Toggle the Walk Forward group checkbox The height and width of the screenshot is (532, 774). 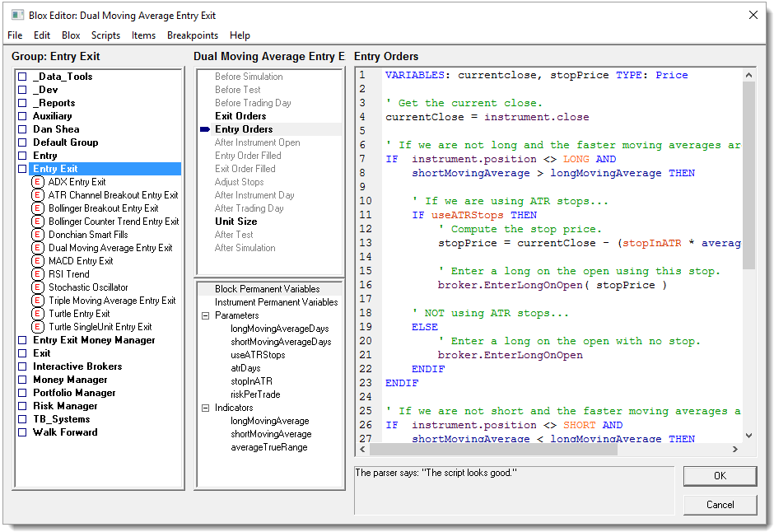click(x=23, y=432)
